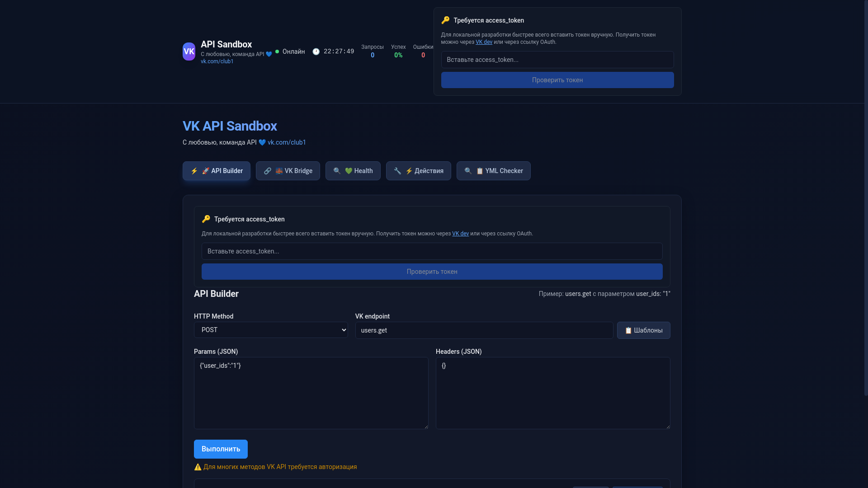Click the Успех 0% statistic
The image size is (868, 488).
[x=398, y=51]
